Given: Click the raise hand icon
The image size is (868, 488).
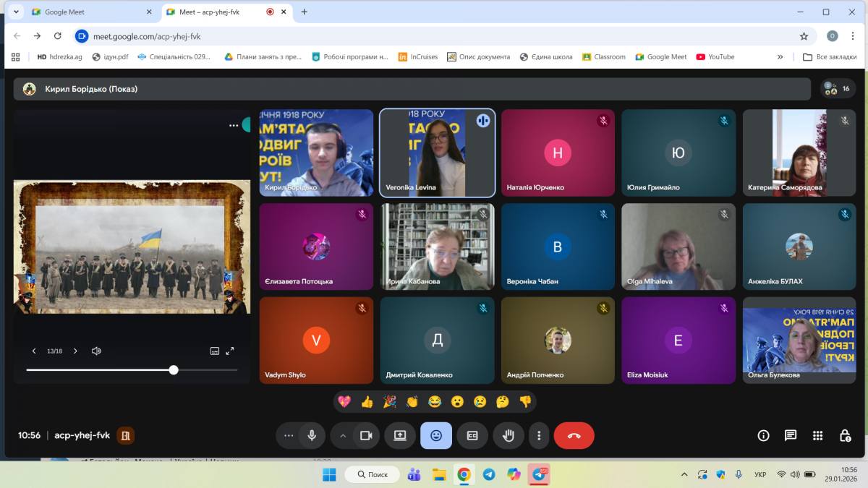Looking at the screenshot, I should tap(509, 435).
